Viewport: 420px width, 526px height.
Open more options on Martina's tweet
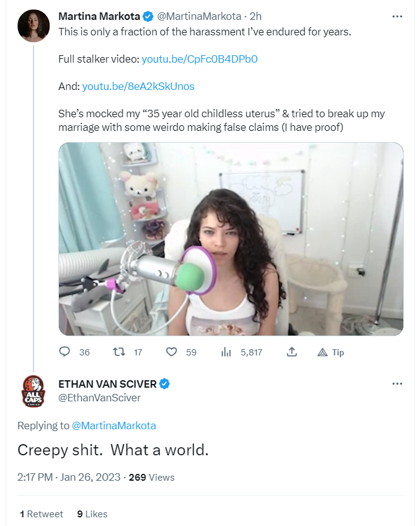click(x=397, y=16)
